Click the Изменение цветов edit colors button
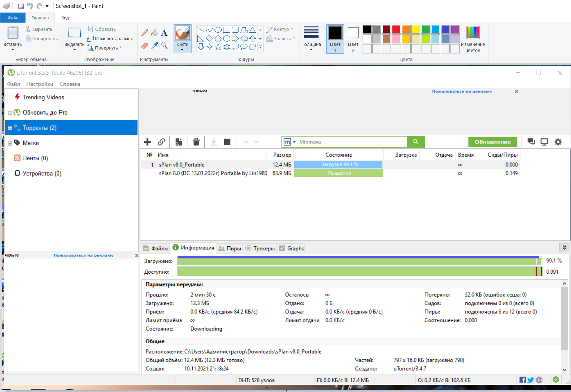Screen dimensions: 571x392 [x=473, y=39]
